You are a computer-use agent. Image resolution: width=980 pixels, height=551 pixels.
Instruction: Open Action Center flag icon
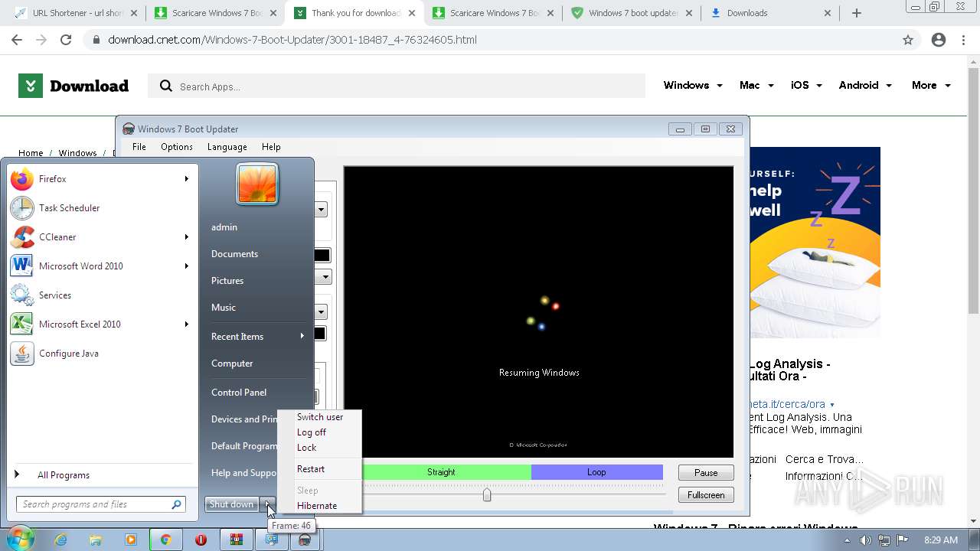click(903, 540)
